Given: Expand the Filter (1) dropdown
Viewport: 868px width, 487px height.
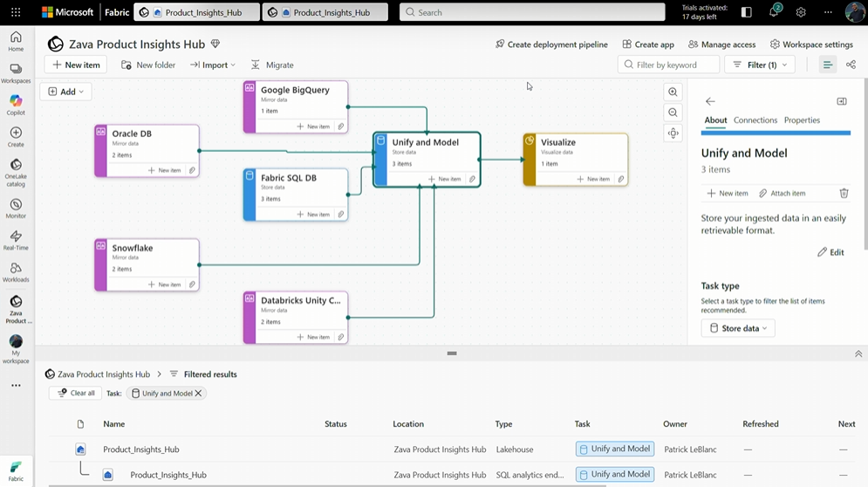Looking at the screenshot, I should coord(762,65).
